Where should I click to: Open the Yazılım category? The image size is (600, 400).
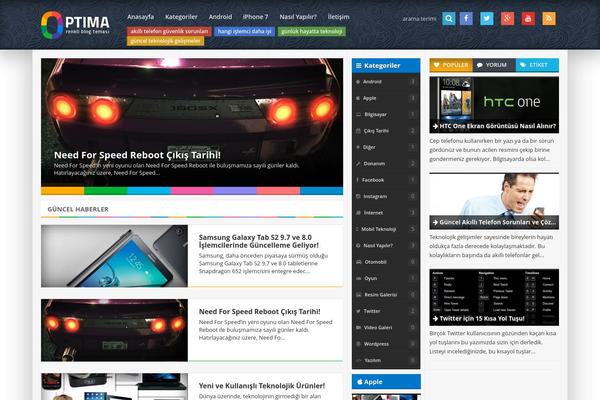386,361
